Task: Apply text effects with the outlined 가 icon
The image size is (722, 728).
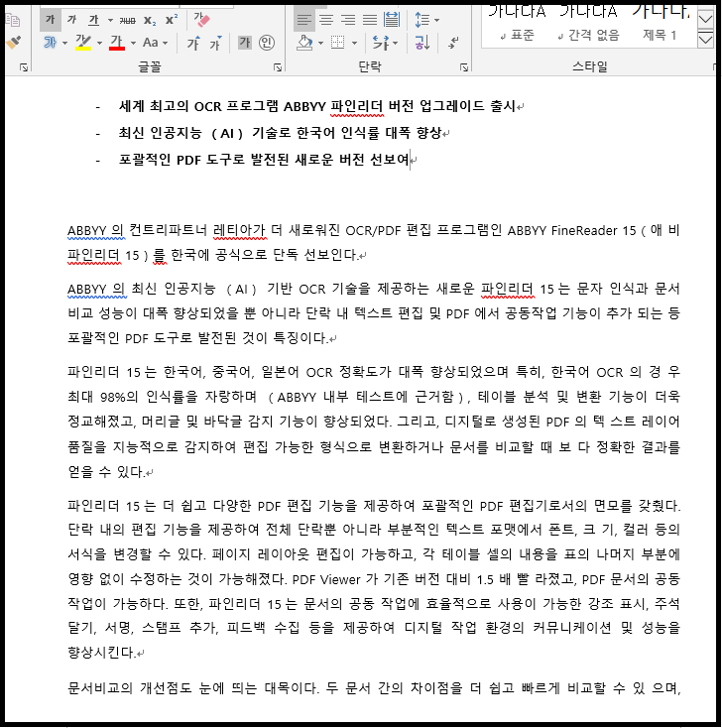Action: click(51, 43)
